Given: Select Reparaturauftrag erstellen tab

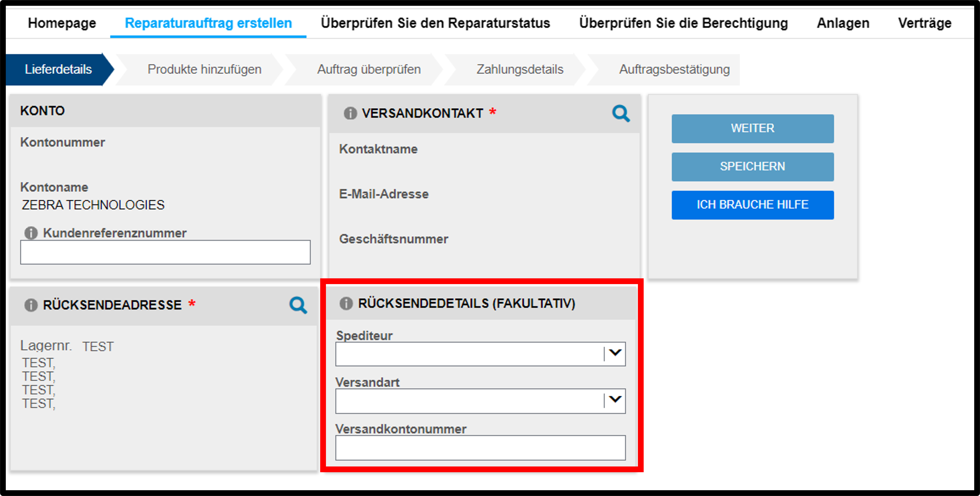Looking at the screenshot, I should (x=209, y=23).
